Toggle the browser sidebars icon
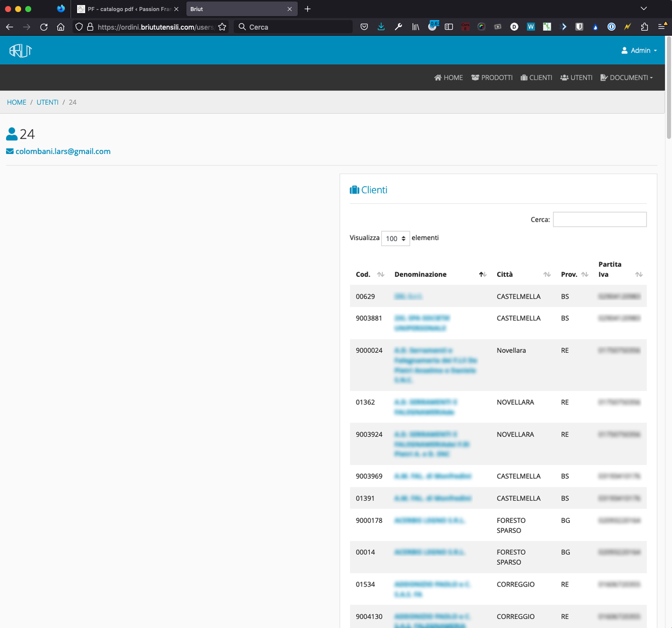 (449, 27)
